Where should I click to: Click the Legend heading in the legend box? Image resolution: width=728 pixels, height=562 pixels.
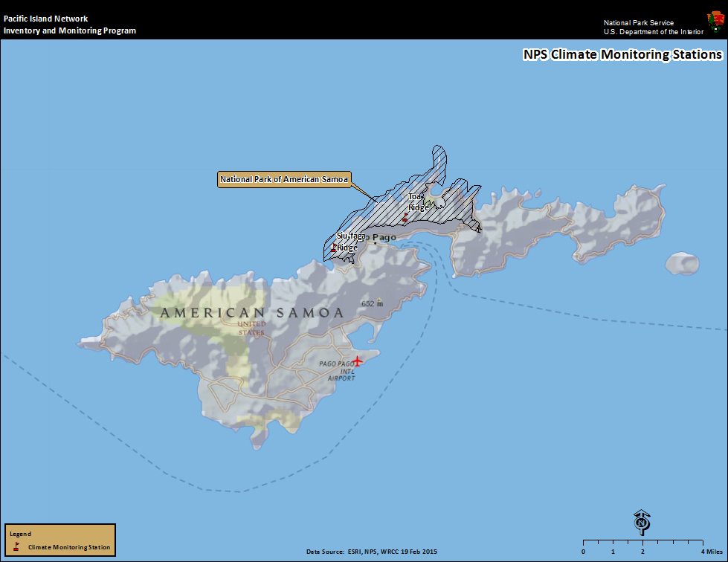click(x=20, y=533)
